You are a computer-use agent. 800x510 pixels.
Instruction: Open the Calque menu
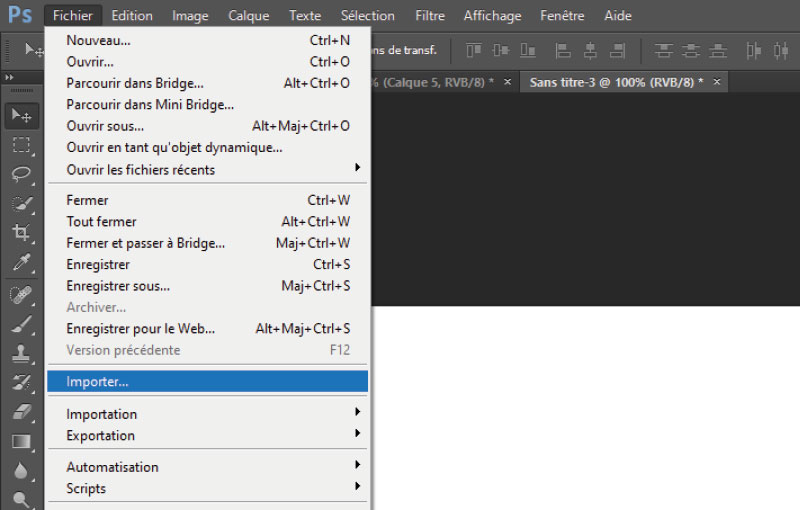[248, 16]
